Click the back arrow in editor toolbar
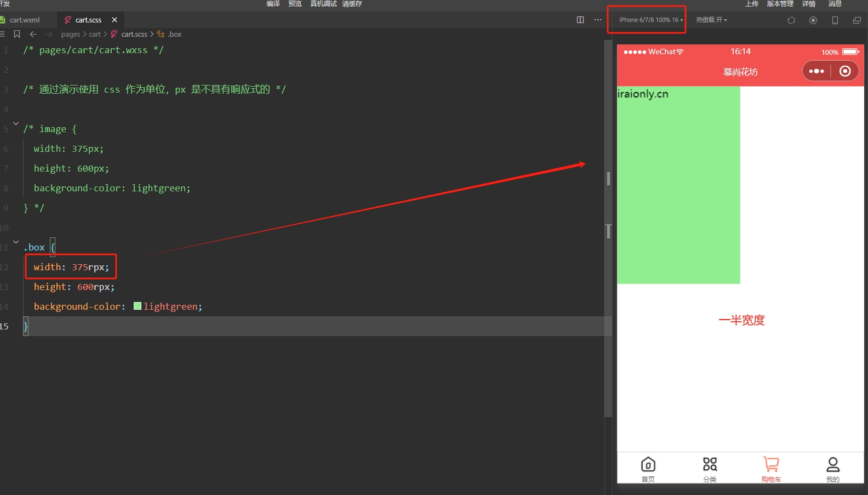Image resolution: width=868 pixels, height=495 pixels. (x=33, y=34)
